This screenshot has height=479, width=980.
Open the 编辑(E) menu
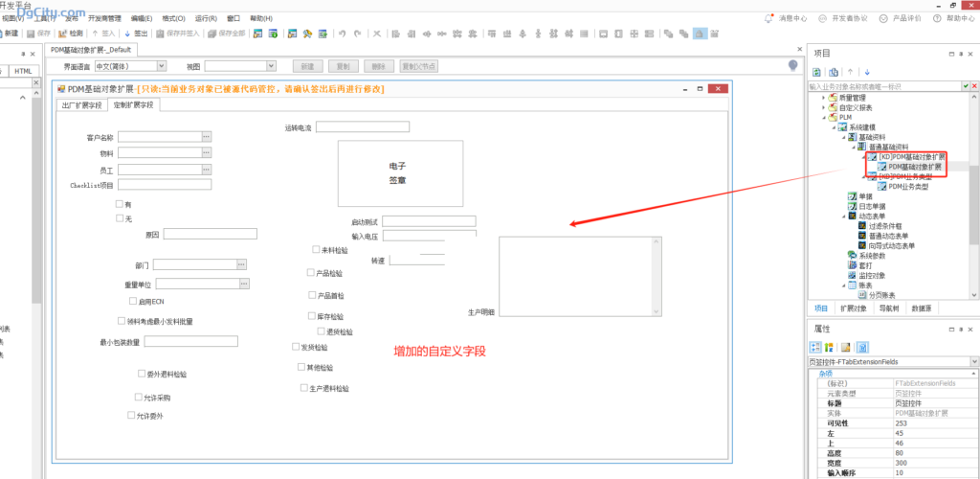[142, 19]
